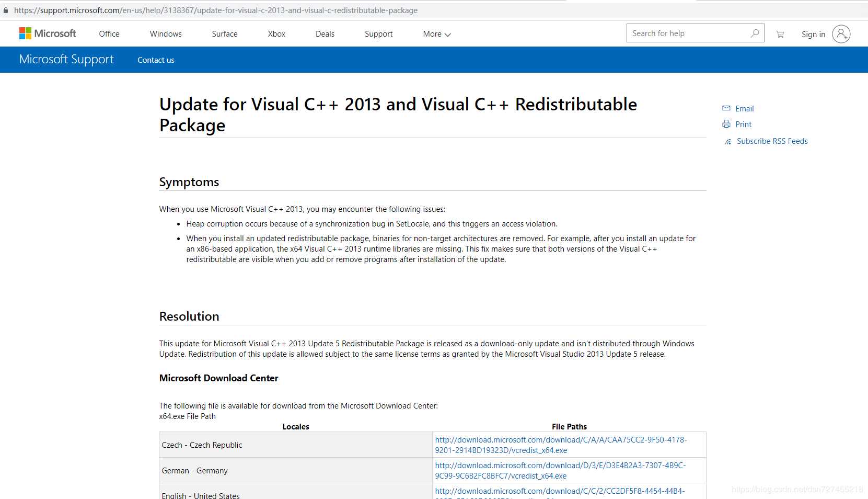Open the Windows menu item

click(x=166, y=34)
